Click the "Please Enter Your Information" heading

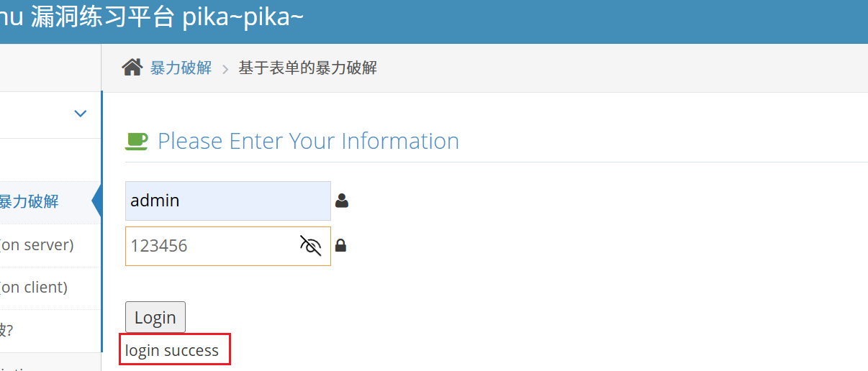point(308,141)
